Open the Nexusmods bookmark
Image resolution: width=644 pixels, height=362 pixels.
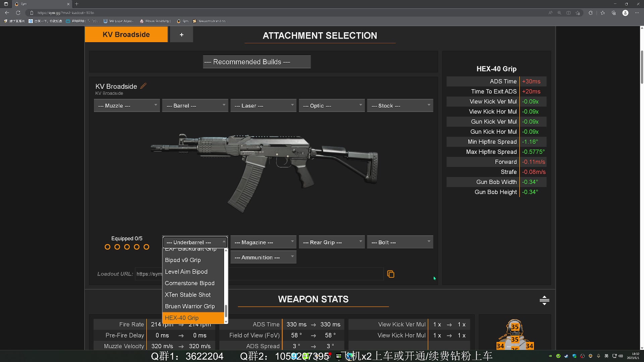point(210,21)
